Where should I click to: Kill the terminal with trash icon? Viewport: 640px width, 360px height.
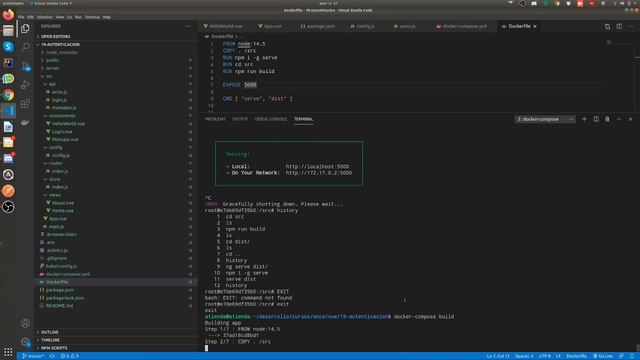607,119
